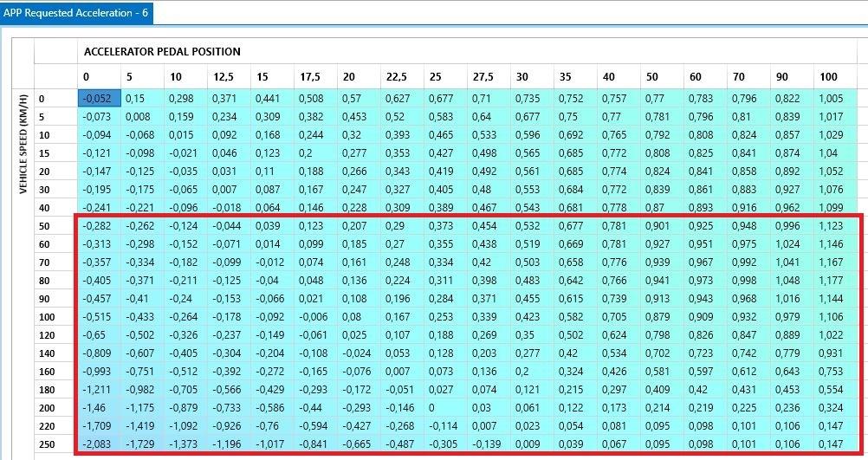Screen dimensions: 868x460
Task: Select cell with value -0,139
Action: click(x=489, y=444)
